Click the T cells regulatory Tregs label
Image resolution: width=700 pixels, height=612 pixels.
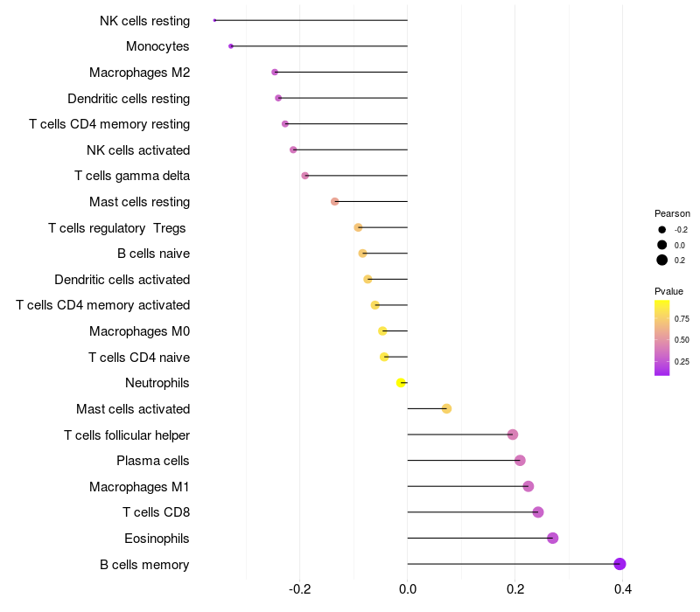(x=118, y=228)
